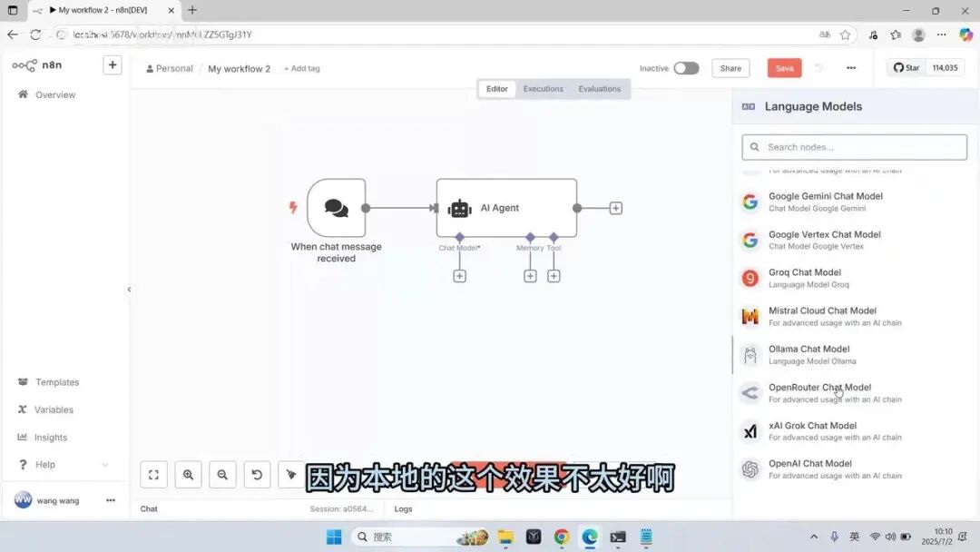
Task: Add node after AI Agent output
Action: tap(615, 208)
